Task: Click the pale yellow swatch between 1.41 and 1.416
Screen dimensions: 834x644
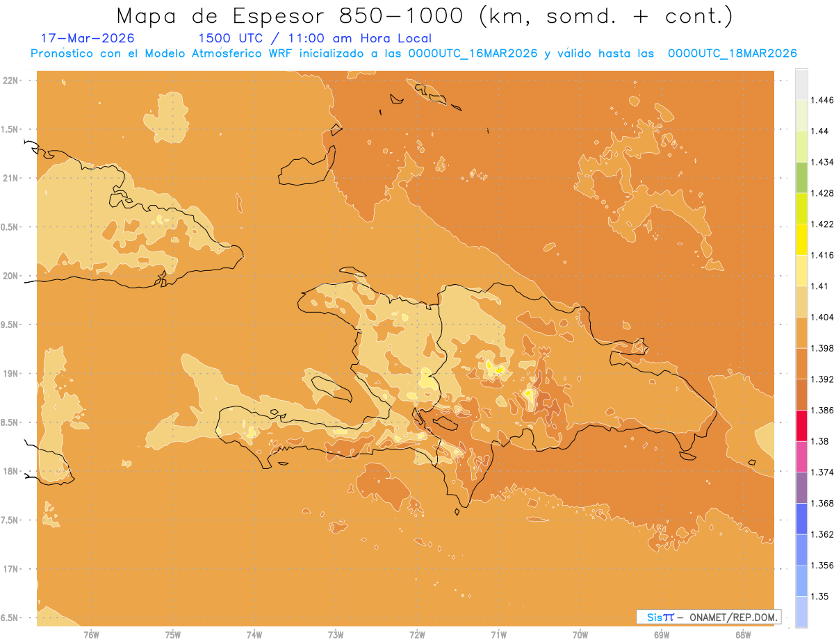Action: click(801, 270)
